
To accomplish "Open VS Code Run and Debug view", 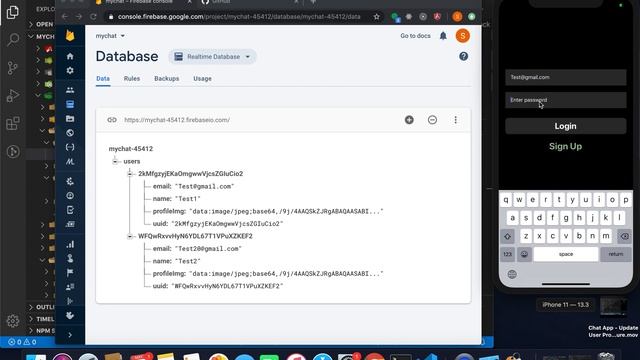I will pyautogui.click(x=13, y=96).
